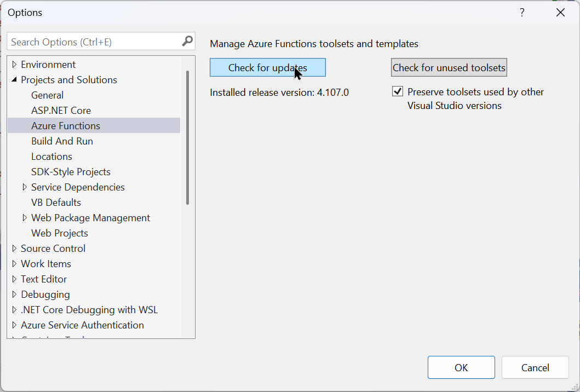Expand Azure Service Authentication node
The width and height of the screenshot is (580, 392).
point(14,325)
